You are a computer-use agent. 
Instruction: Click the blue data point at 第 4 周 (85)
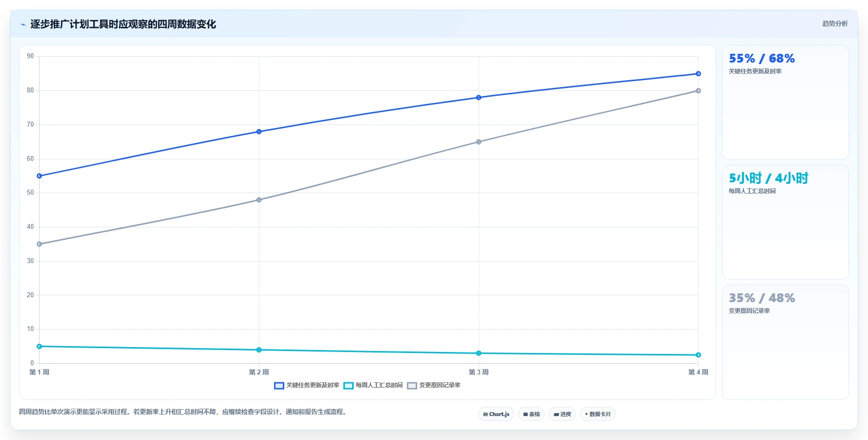[x=699, y=74]
